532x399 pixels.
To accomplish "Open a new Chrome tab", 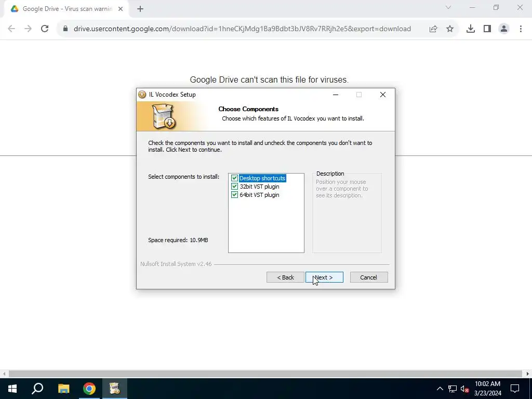I will click(x=140, y=9).
